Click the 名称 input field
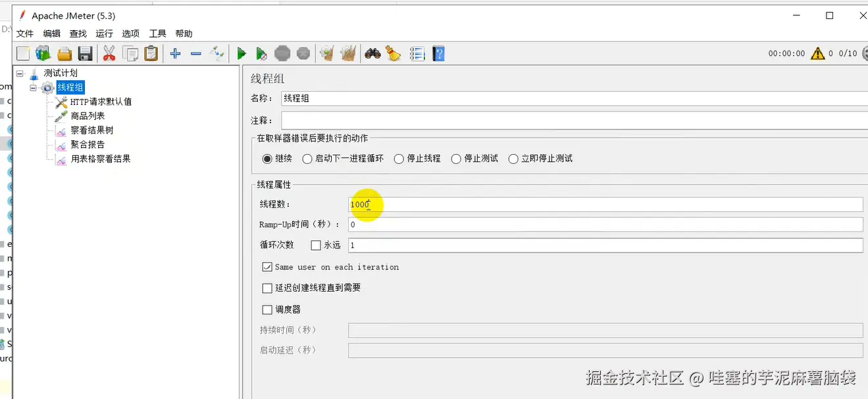 coord(574,99)
